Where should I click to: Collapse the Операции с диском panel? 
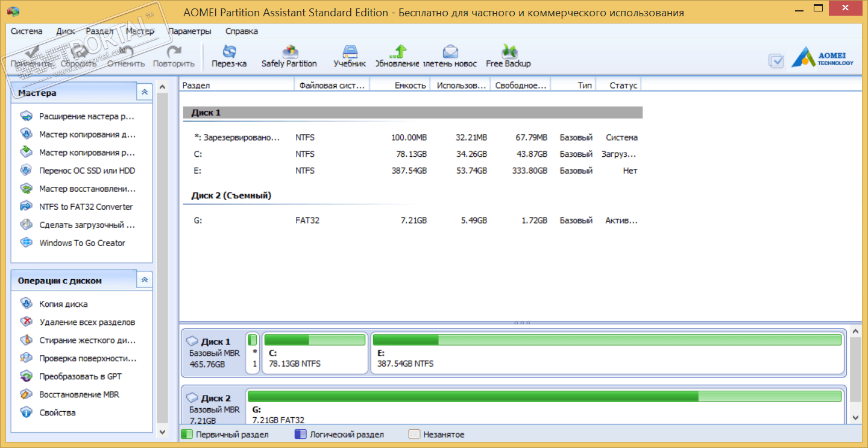coord(144,280)
